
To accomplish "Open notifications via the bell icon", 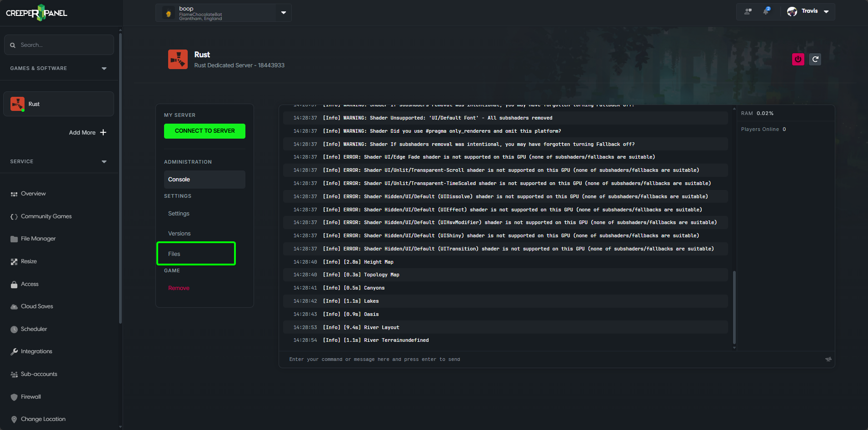I will (766, 11).
